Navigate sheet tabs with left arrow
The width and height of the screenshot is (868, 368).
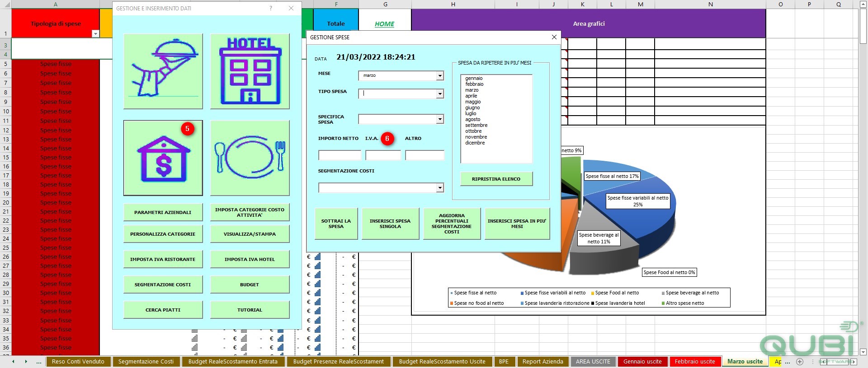pos(13,362)
